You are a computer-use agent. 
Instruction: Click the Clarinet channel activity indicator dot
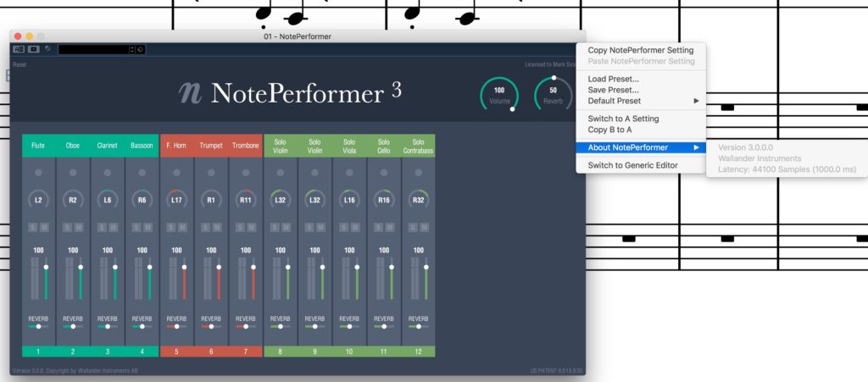[108, 173]
